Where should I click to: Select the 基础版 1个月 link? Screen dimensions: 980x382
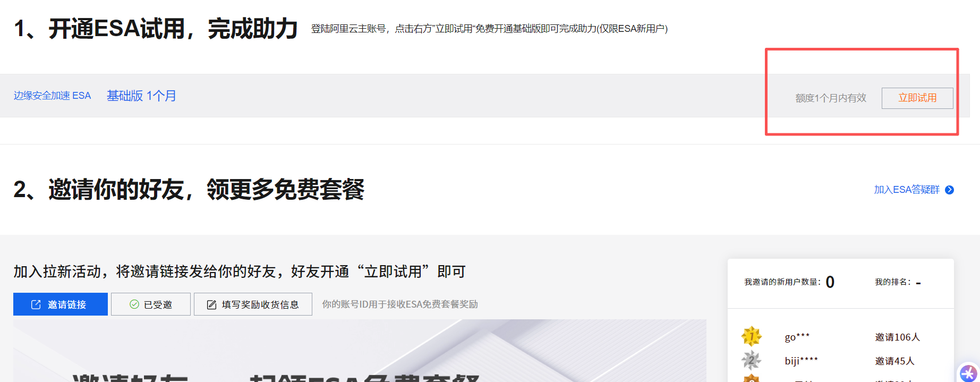coord(141,96)
